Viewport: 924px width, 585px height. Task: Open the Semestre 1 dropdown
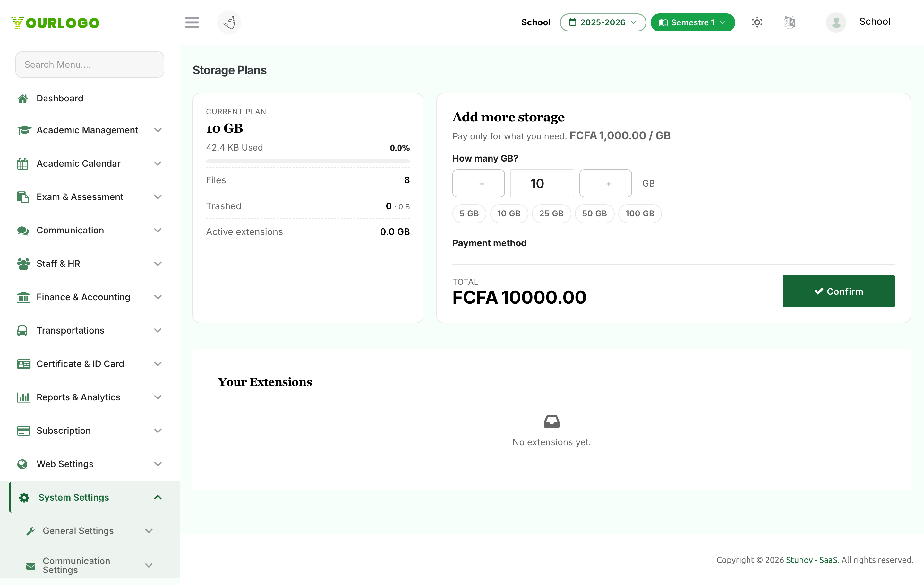coord(693,22)
